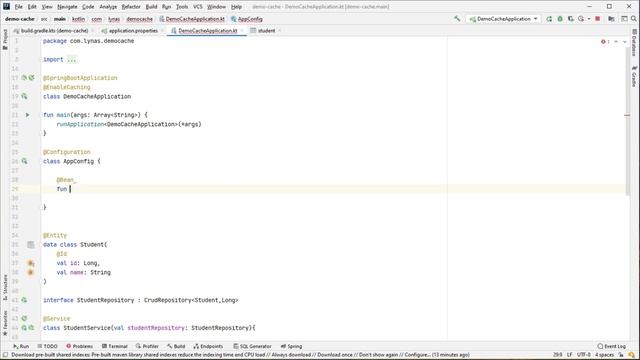Viewport: 640px width, 360px height.
Task: Open the Build tool window
Action: (x=176, y=346)
